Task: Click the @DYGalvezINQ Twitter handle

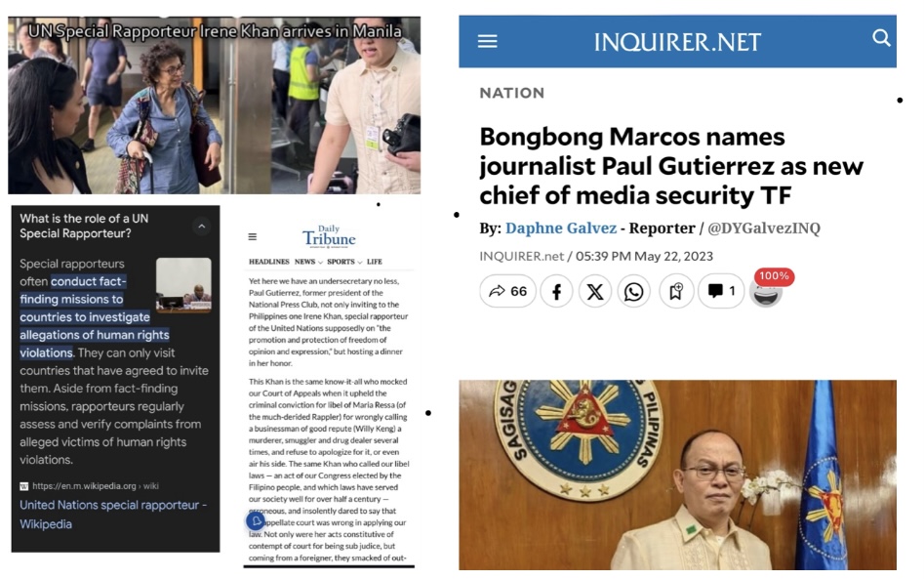Action: pyautogui.click(x=763, y=228)
